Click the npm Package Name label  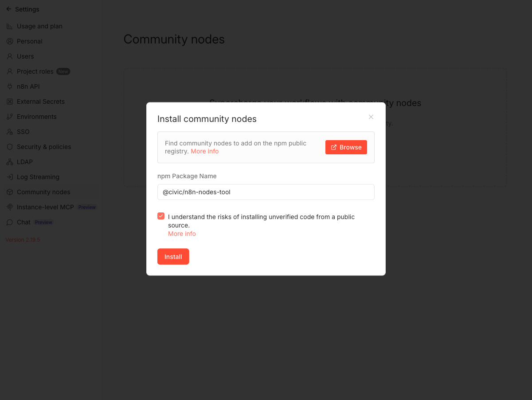coord(187,176)
